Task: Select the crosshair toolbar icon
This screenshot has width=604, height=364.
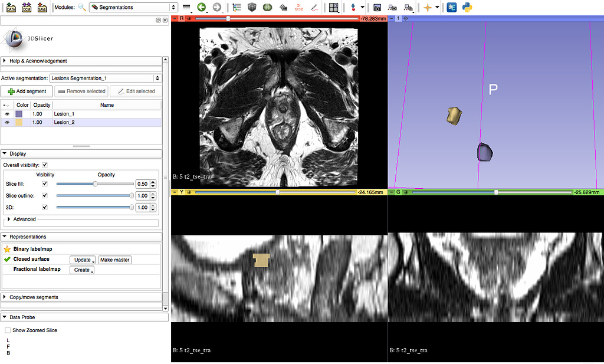Action: pyautogui.click(x=427, y=7)
